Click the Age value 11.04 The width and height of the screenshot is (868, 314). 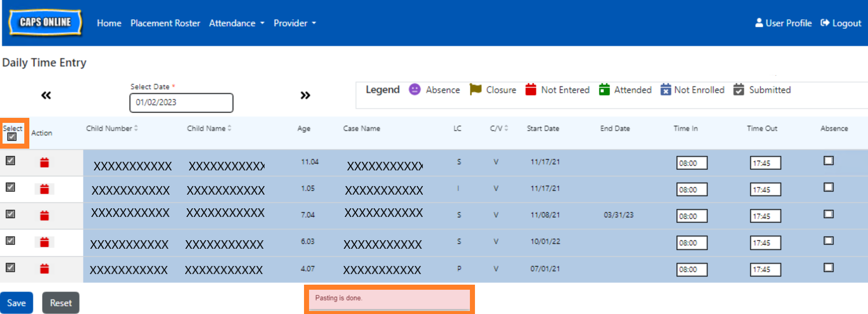tap(310, 162)
